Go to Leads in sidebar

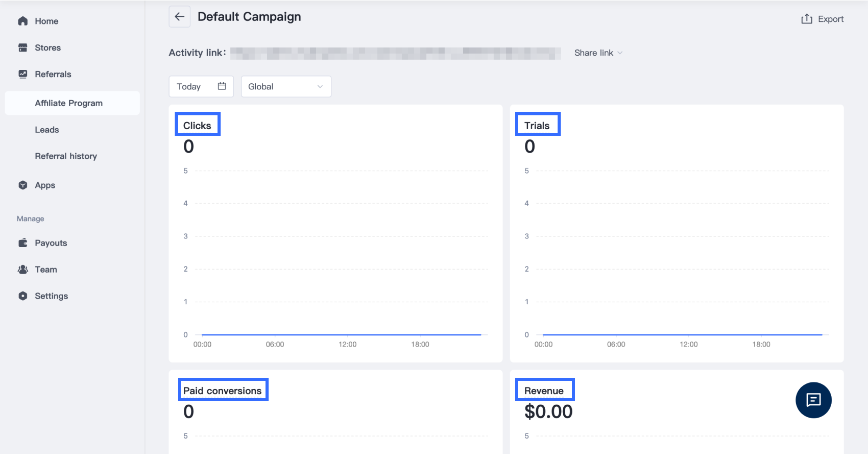[x=47, y=130]
